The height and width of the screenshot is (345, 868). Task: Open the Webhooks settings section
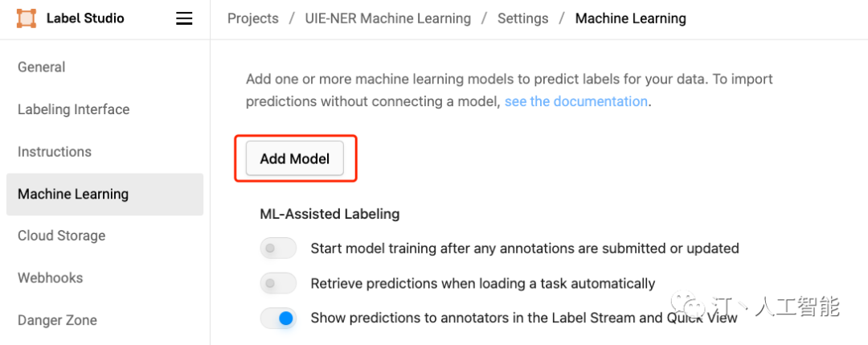(x=50, y=277)
